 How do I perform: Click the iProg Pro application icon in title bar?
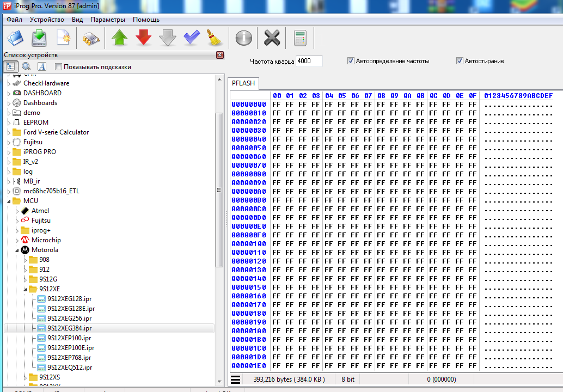tap(7, 5)
